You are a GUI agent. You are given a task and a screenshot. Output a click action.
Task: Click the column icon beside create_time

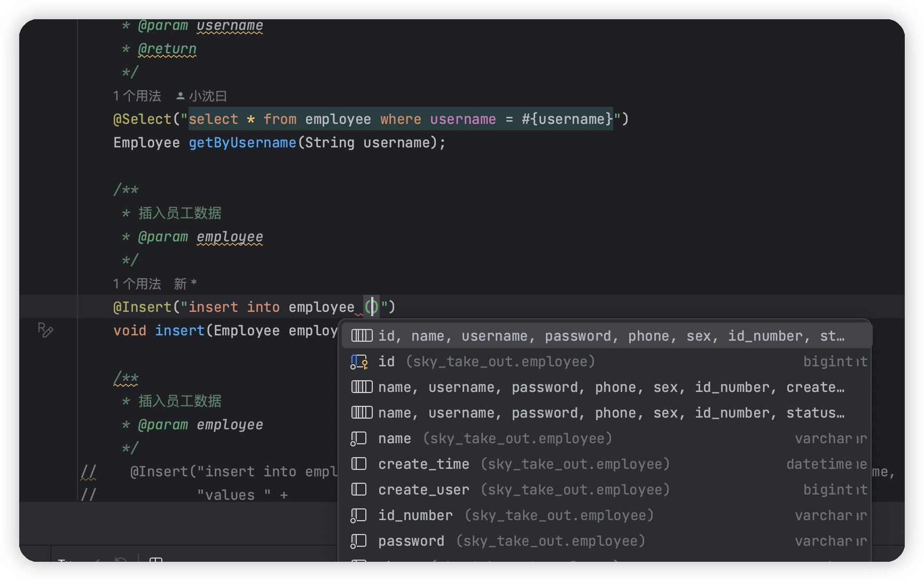point(359,464)
